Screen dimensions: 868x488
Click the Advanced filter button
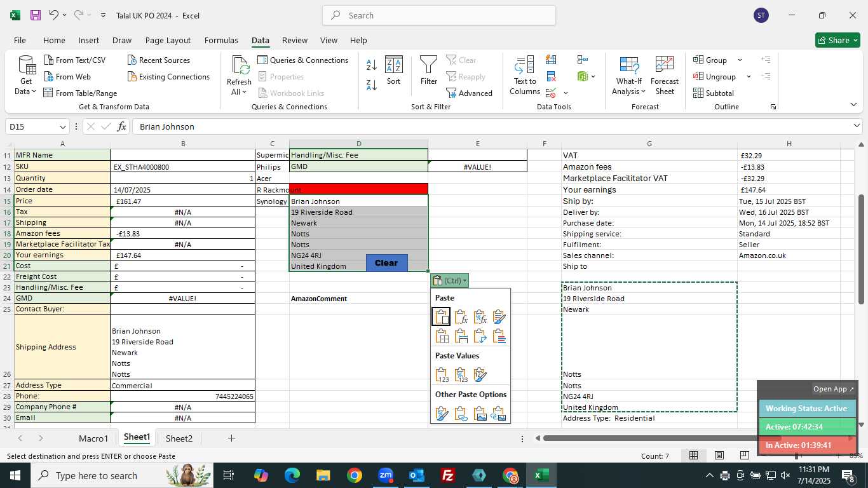click(470, 93)
